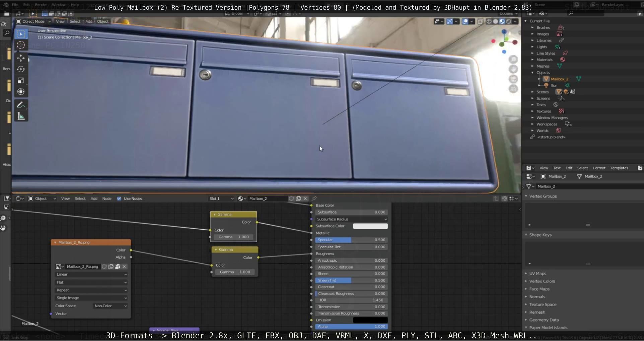Open the image browse icon in texture node
Image resolution: width=644 pixels, height=341 pixels.
(60, 266)
